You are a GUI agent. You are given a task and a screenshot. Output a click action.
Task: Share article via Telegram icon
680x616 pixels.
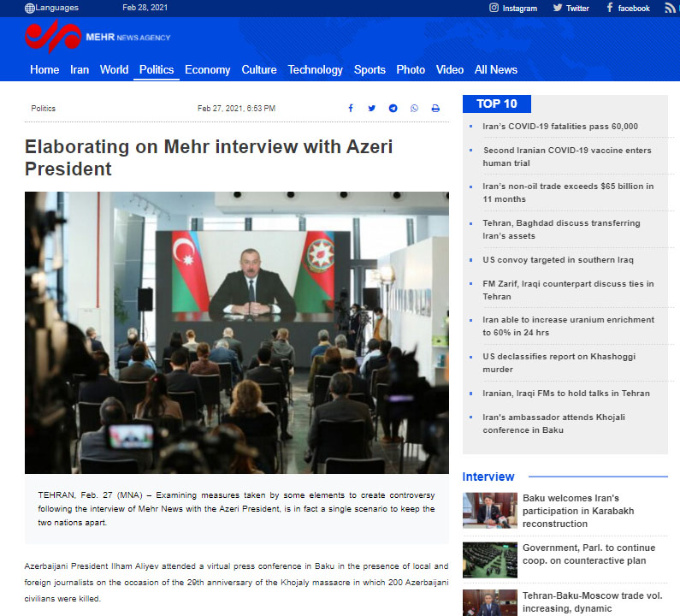pyautogui.click(x=393, y=108)
